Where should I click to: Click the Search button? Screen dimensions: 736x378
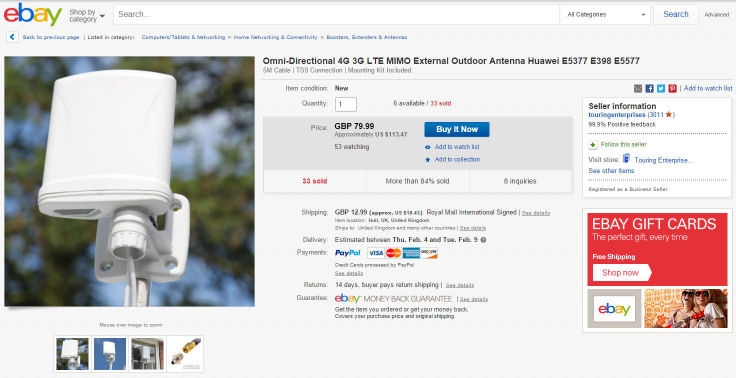point(675,15)
